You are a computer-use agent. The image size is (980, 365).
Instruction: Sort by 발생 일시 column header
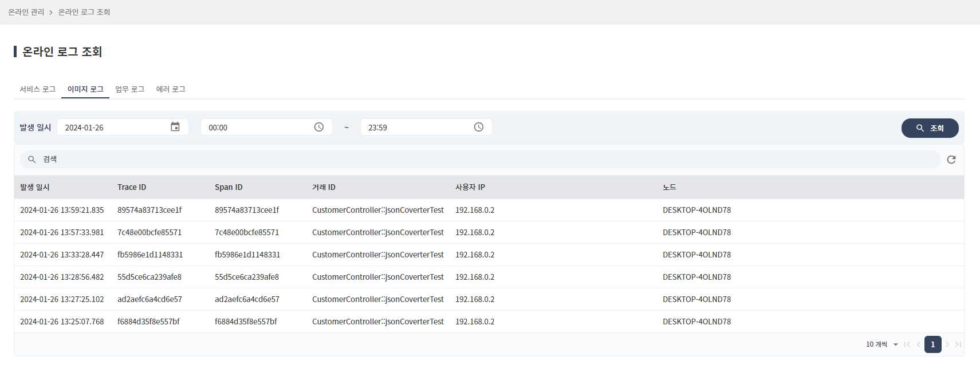tap(35, 187)
